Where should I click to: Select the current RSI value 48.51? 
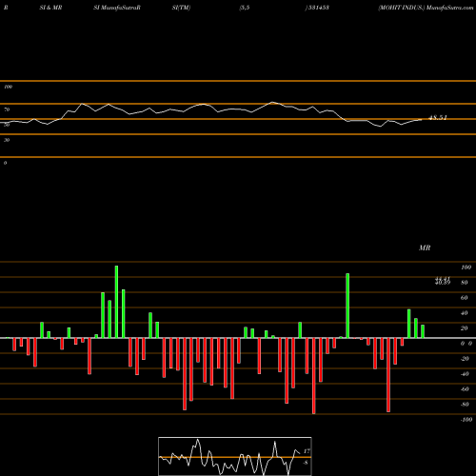point(438,118)
